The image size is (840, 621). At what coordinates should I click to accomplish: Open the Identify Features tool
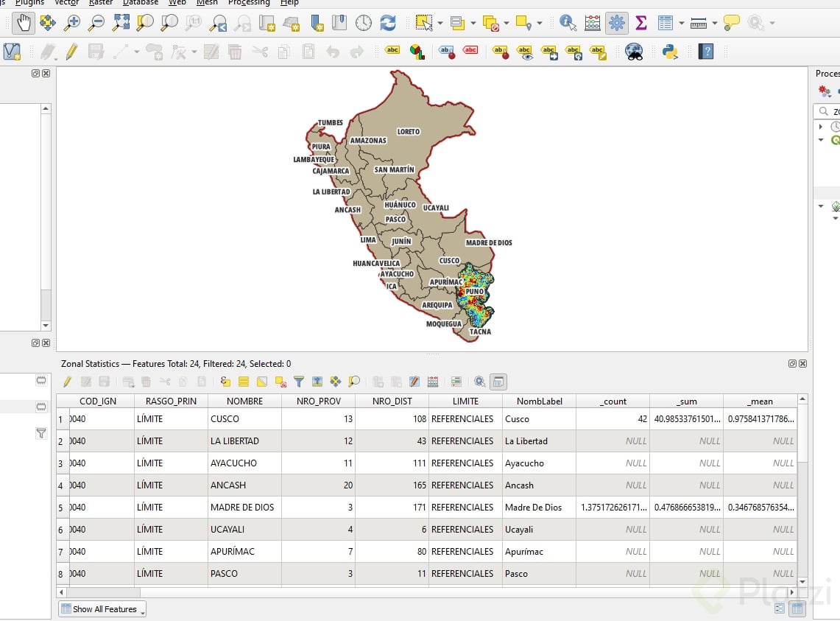click(568, 23)
